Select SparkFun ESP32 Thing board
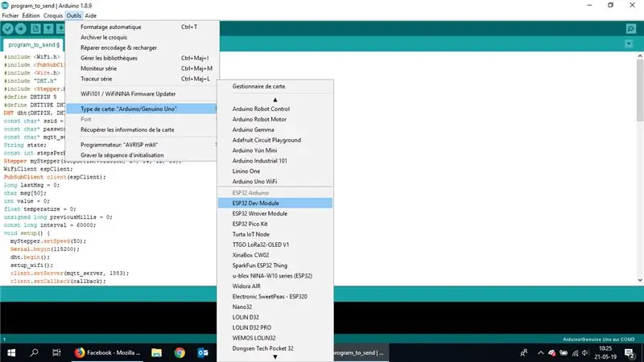Screen dimensions: 644x362 click(275, 265)
